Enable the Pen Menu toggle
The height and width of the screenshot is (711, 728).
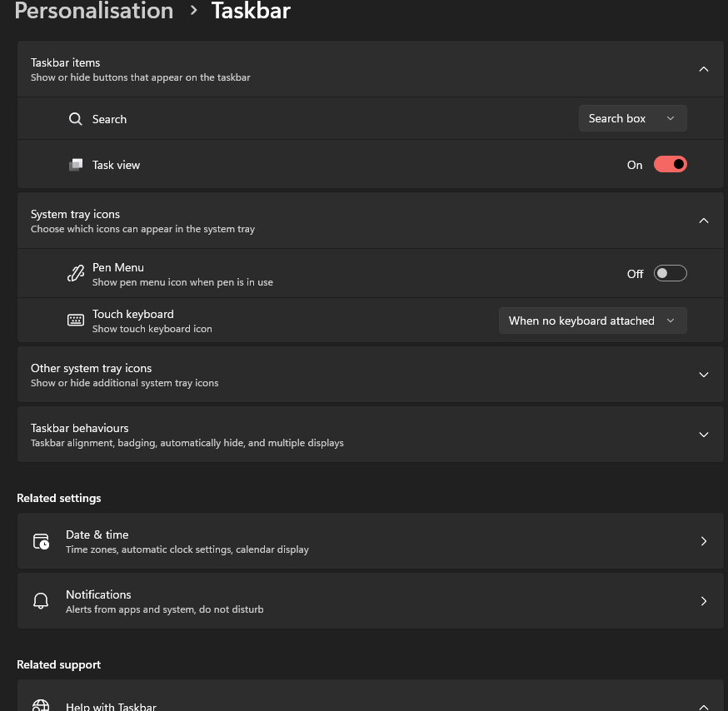(670, 274)
